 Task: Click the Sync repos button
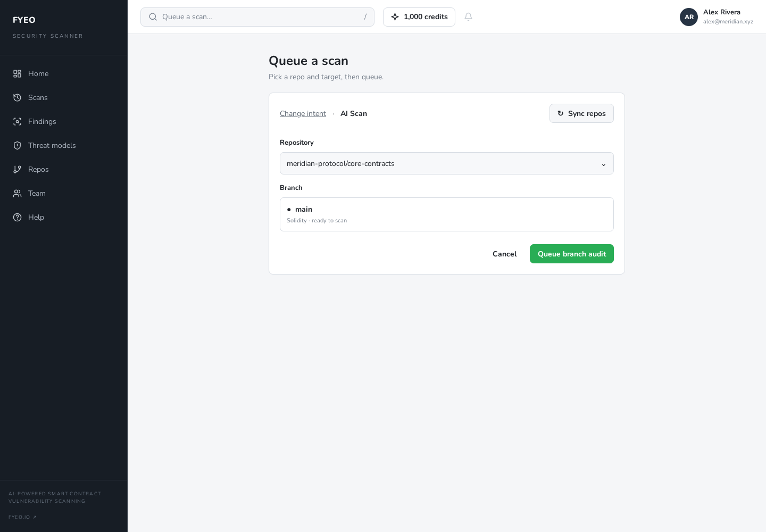click(581, 113)
